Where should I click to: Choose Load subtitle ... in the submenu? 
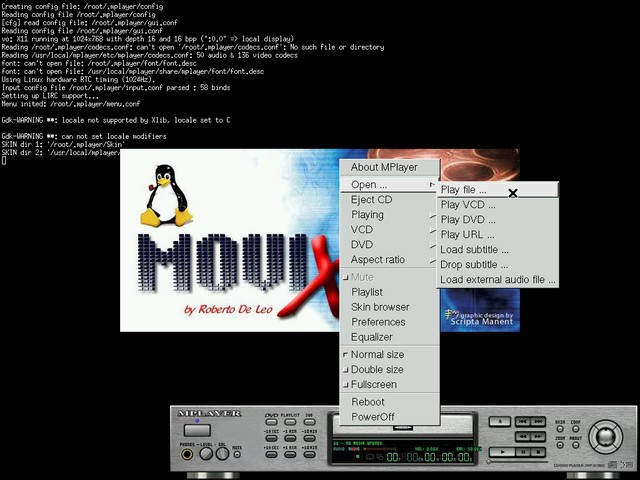pos(498,250)
